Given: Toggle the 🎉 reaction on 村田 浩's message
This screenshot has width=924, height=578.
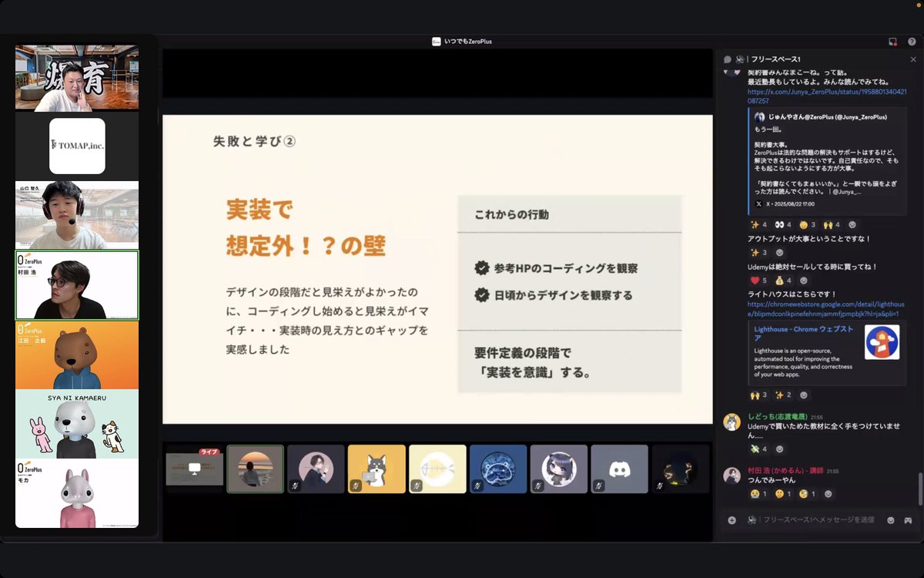Looking at the screenshot, I should pos(755,493).
